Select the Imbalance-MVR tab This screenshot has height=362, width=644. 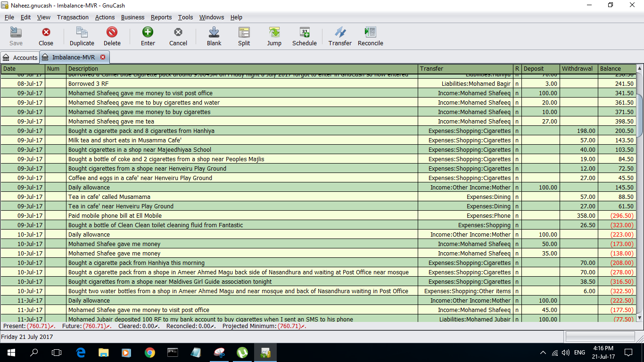point(74,57)
